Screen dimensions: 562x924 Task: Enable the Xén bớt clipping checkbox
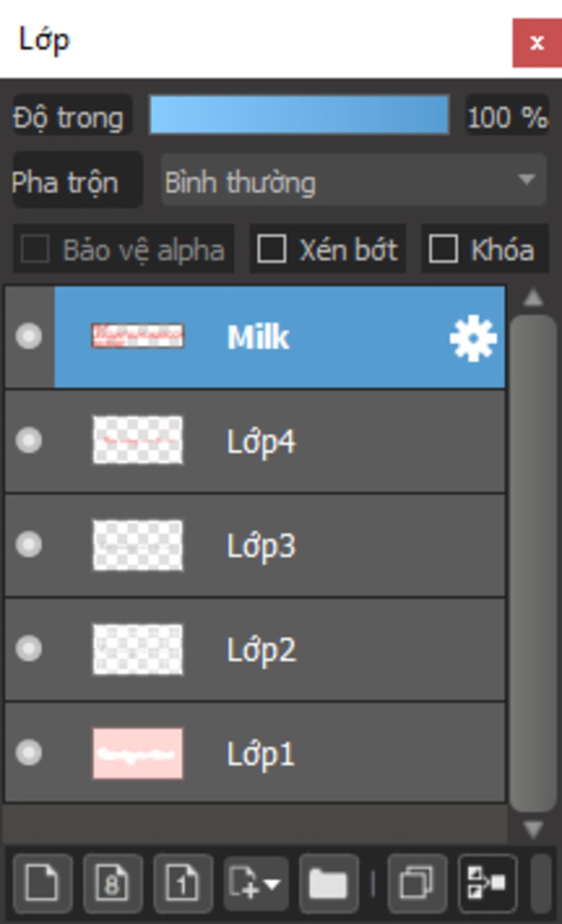point(272,249)
